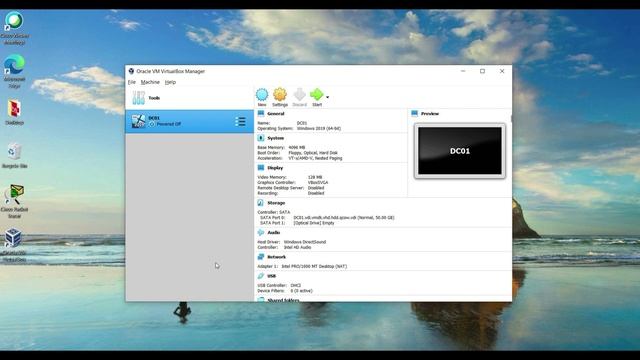Click the Video Memory 128 MB value

(x=315, y=177)
